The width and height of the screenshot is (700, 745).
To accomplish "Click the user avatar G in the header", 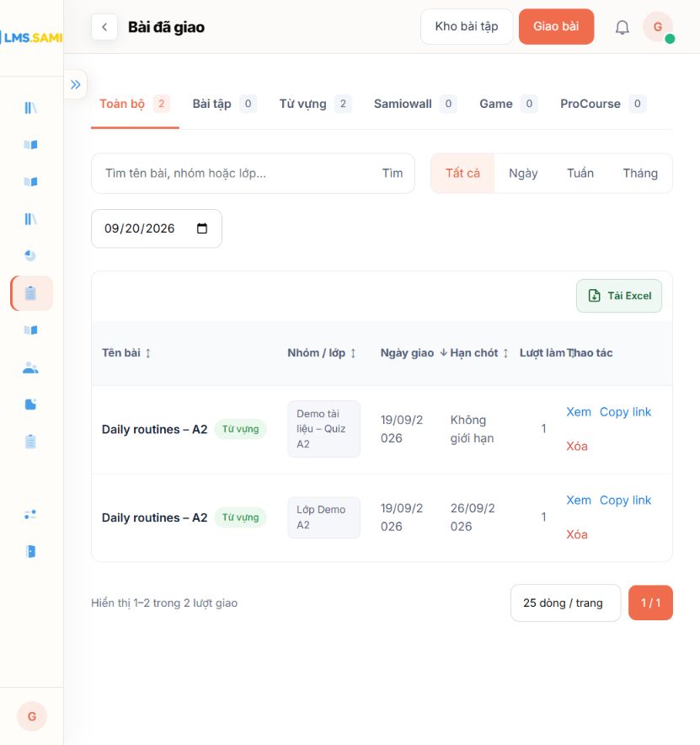I will tap(658, 27).
